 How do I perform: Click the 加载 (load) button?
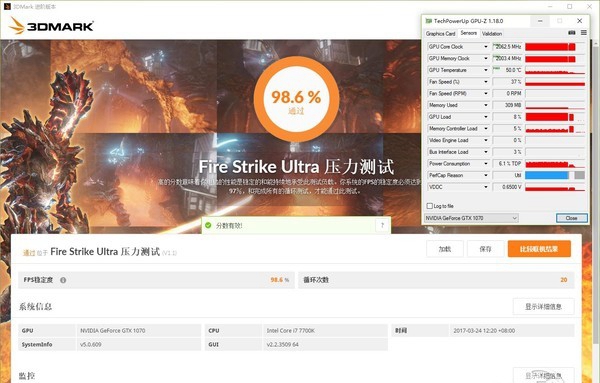(445, 249)
